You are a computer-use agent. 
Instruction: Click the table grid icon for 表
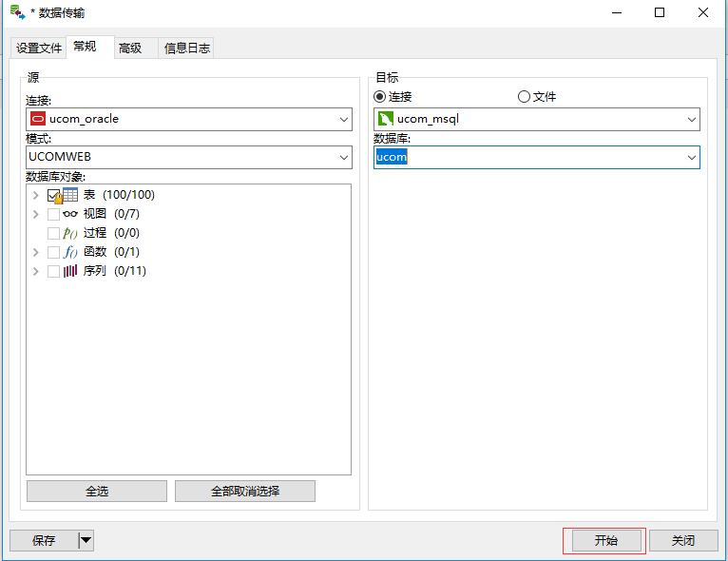pyautogui.click(x=70, y=195)
